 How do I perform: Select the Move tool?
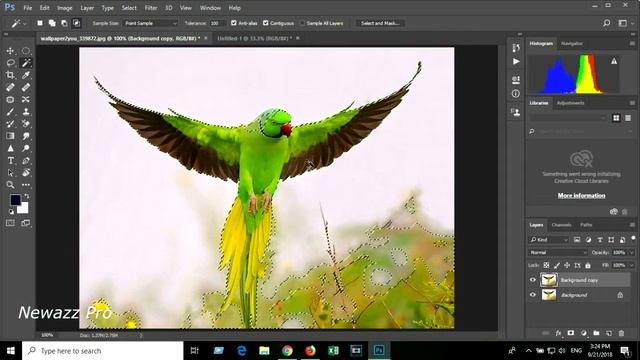point(10,51)
